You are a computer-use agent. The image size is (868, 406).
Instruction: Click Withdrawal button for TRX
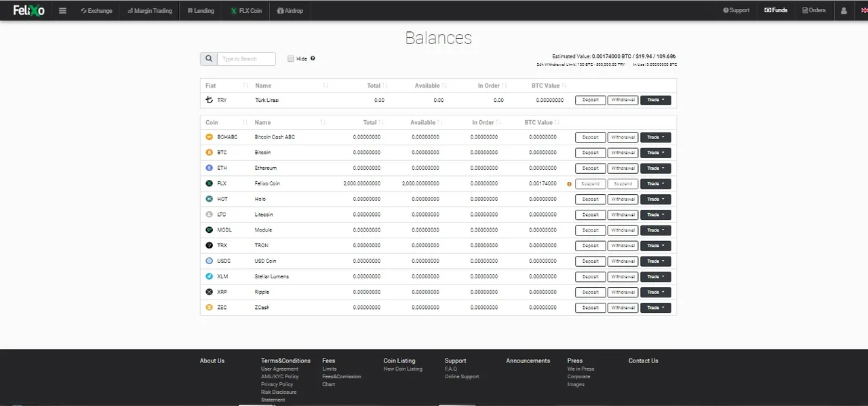[x=623, y=246]
